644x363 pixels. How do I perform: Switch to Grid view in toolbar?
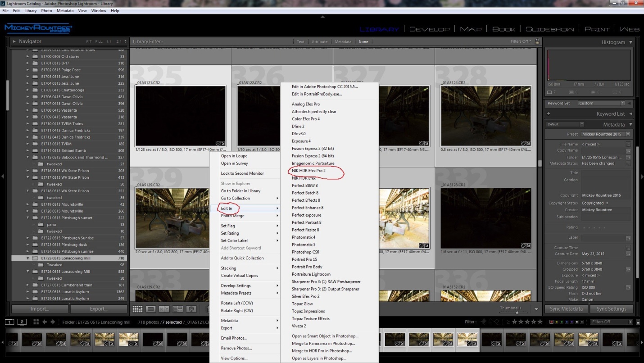(137, 309)
